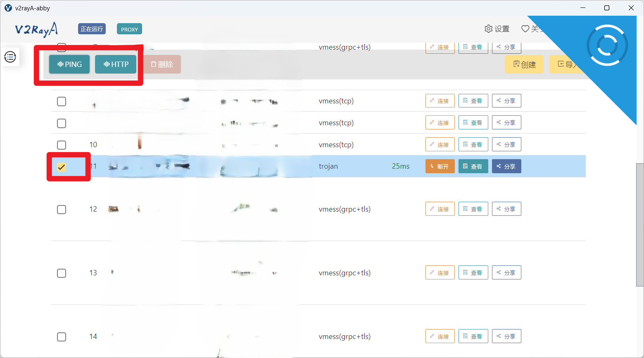The image size is (644, 358).
Task: Run a PING latency test
Action: pos(69,64)
